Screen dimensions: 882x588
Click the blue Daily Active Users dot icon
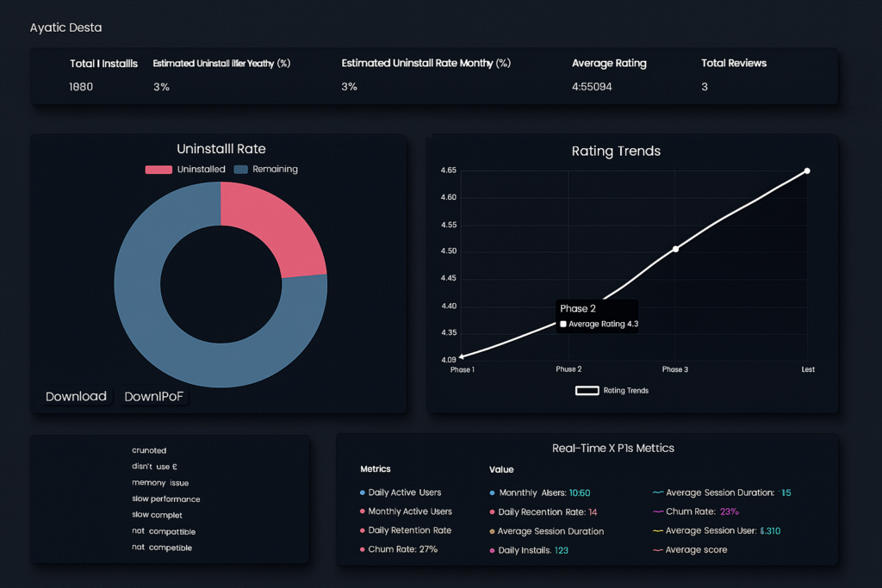[x=362, y=492]
